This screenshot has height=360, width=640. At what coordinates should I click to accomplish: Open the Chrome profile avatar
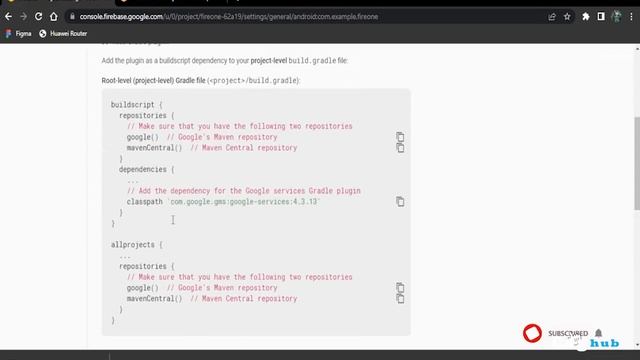tap(616, 17)
